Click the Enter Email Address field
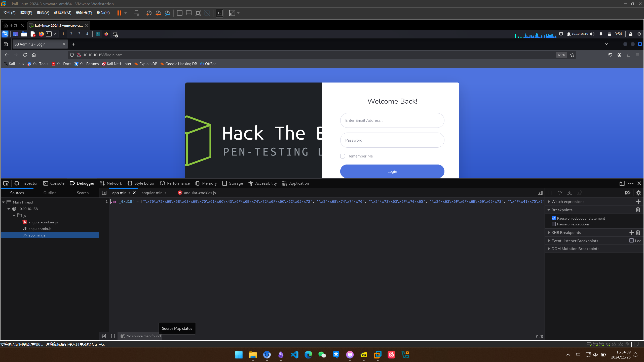The image size is (644, 362). (x=392, y=120)
